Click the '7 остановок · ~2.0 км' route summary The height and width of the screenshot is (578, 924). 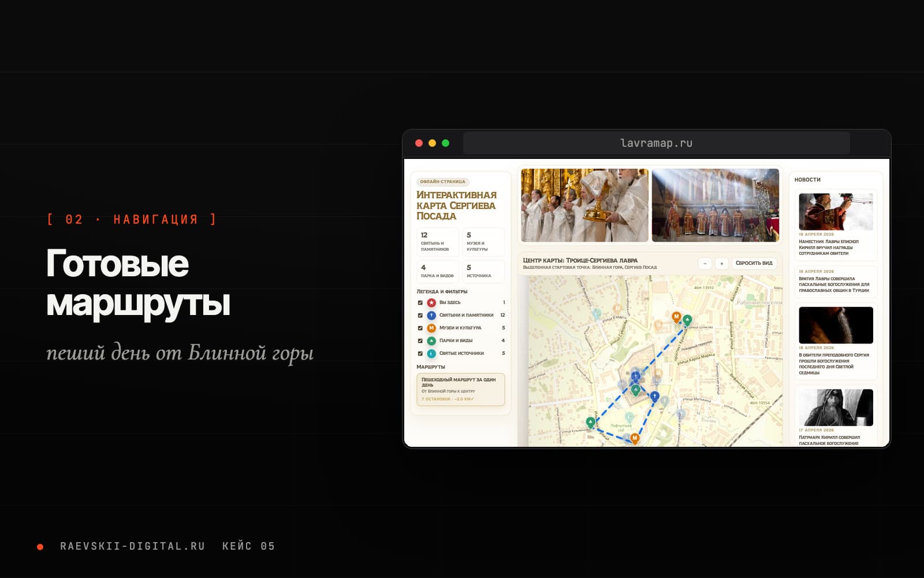[447, 399]
